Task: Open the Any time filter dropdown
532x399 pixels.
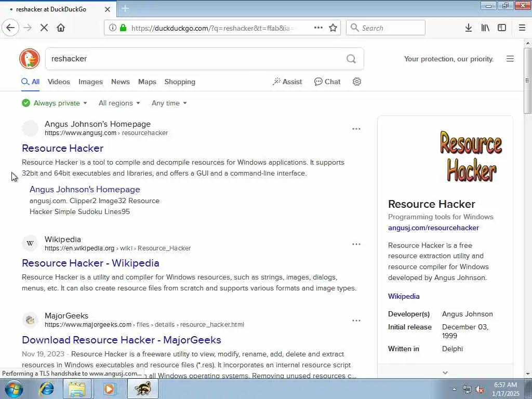Action: click(169, 103)
